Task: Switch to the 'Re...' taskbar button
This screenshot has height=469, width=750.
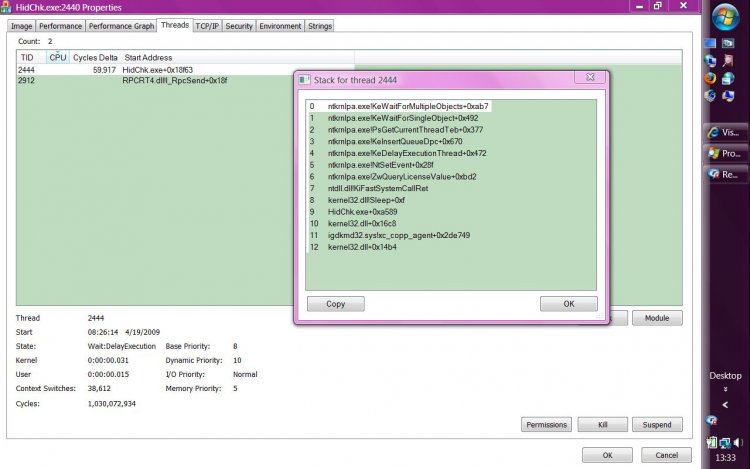Action: point(725,175)
